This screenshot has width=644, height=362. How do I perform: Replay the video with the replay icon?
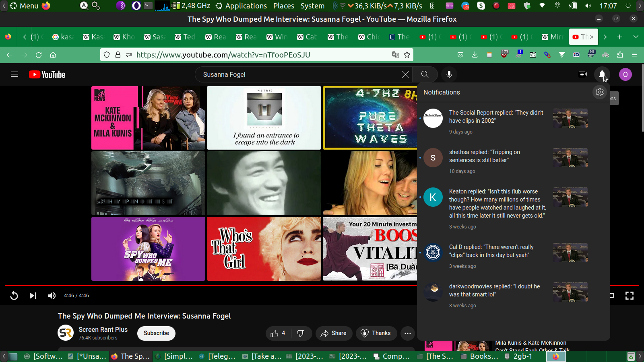pyautogui.click(x=14, y=296)
